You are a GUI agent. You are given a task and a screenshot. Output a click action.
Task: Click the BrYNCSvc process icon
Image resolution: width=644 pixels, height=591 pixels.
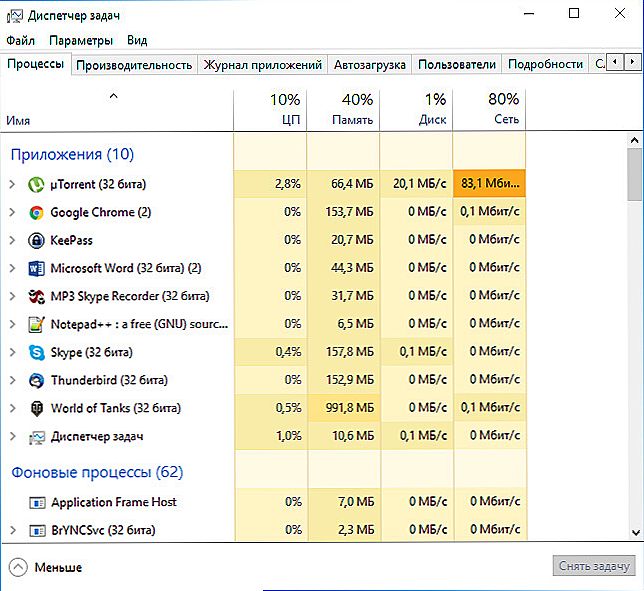(37, 530)
